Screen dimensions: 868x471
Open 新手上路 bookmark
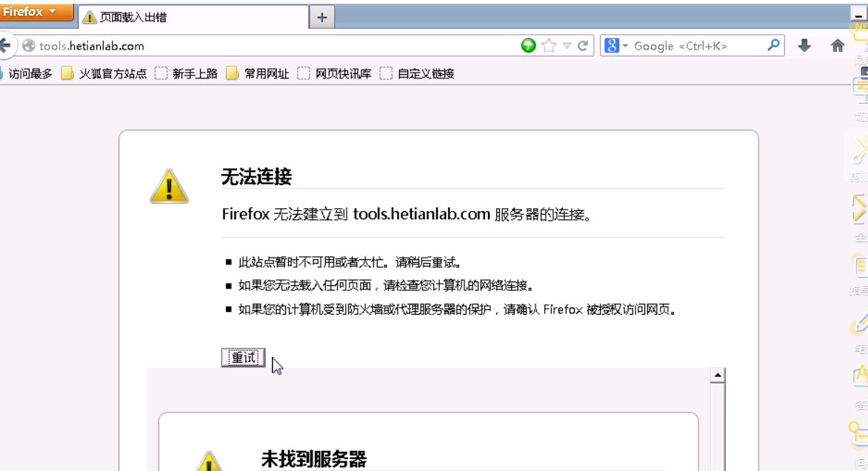(x=187, y=73)
